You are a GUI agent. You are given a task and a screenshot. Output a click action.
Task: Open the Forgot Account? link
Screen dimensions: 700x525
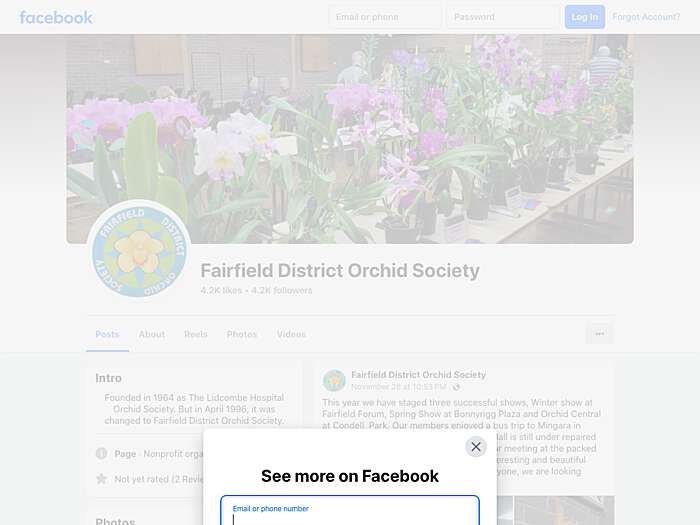click(x=646, y=17)
